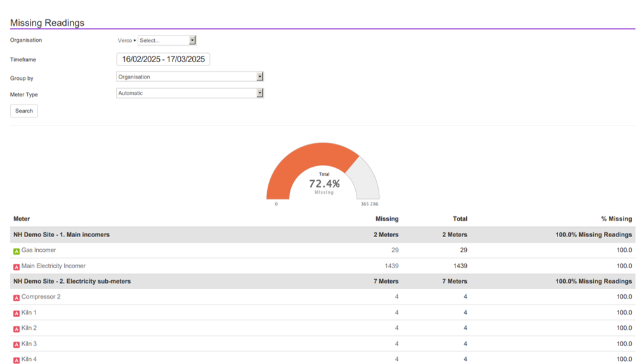Image resolution: width=640 pixels, height=364 pixels.
Task: Open the Group by dropdown
Action: tap(189, 77)
